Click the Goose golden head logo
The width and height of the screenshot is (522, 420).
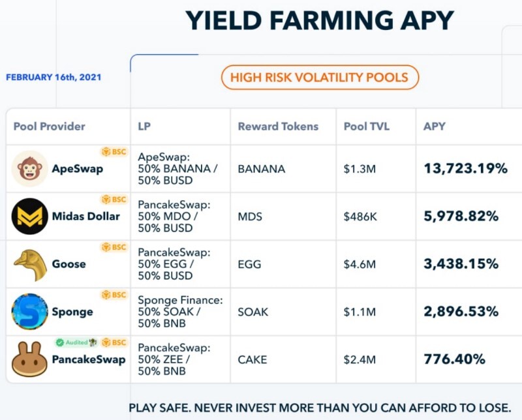pyautogui.click(x=29, y=265)
